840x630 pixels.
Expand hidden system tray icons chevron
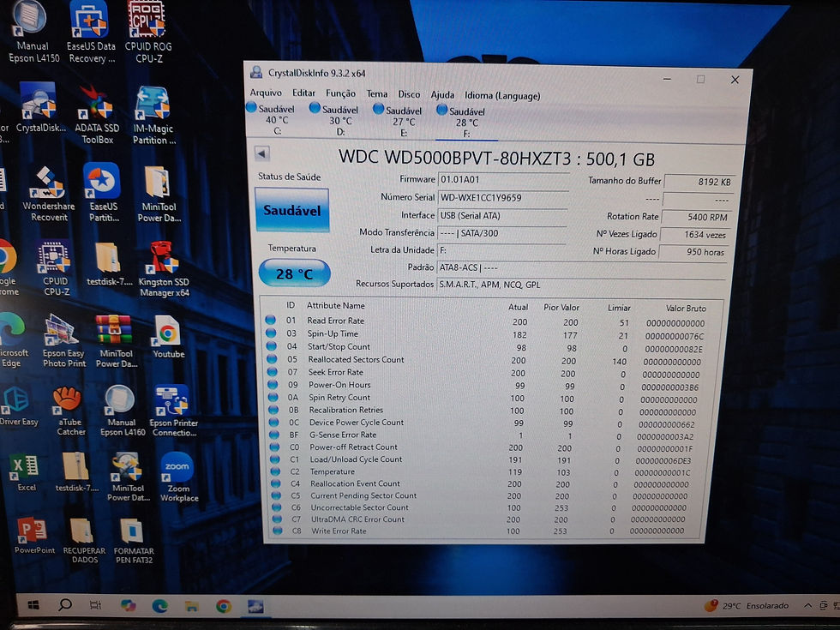pyautogui.click(x=807, y=605)
